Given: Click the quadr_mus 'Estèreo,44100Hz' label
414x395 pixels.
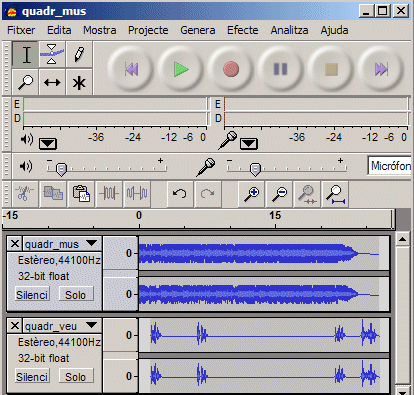Looking at the screenshot, I should [59, 260].
